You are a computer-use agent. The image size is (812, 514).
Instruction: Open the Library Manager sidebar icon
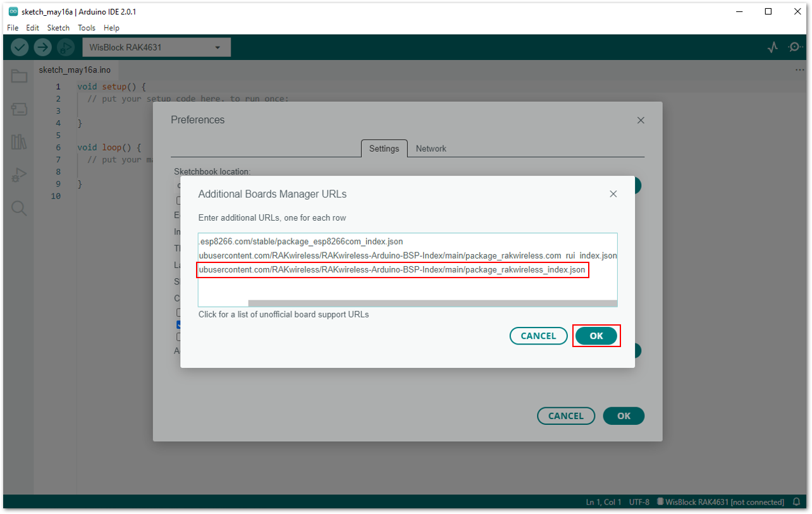19,142
